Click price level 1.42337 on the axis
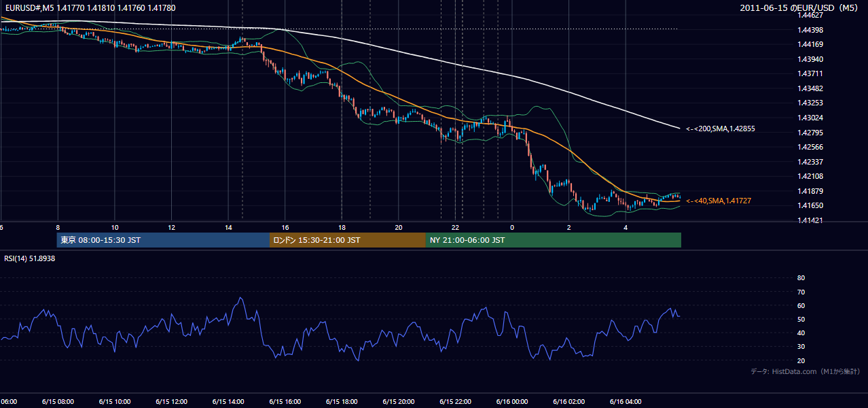 pos(810,162)
